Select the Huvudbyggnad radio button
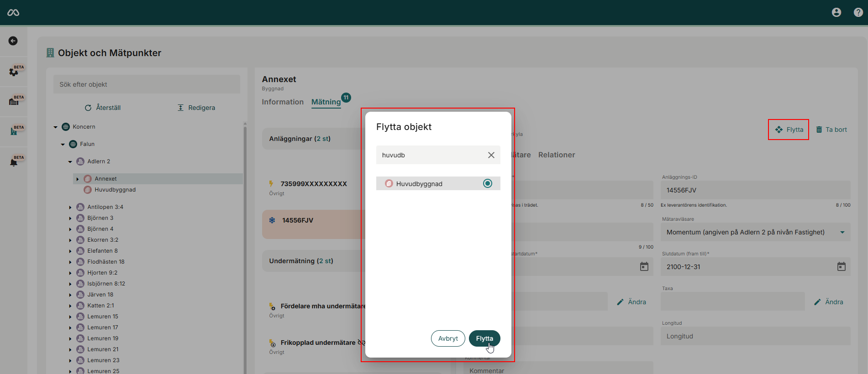The width and height of the screenshot is (868, 374). click(487, 183)
